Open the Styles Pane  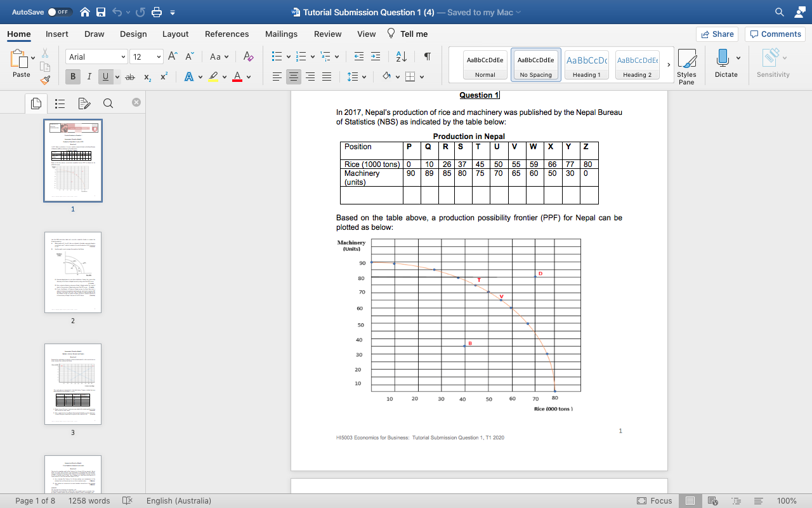click(x=686, y=66)
